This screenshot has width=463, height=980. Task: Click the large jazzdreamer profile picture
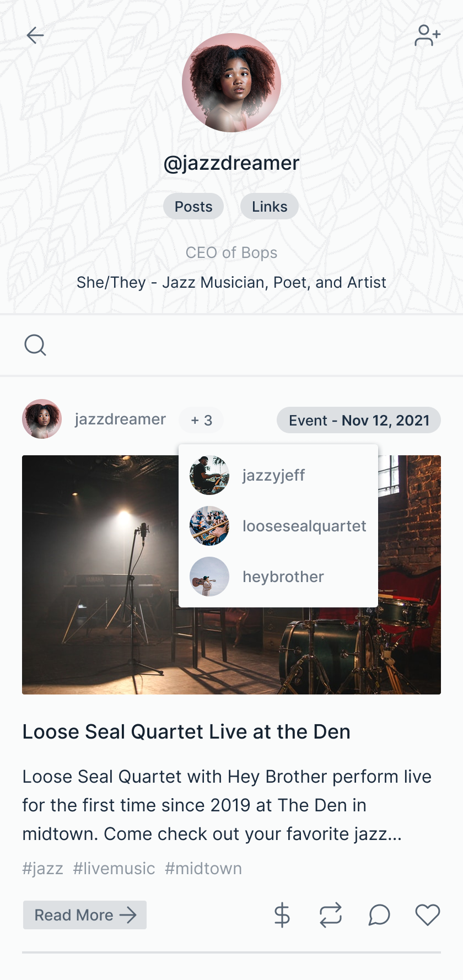click(232, 83)
